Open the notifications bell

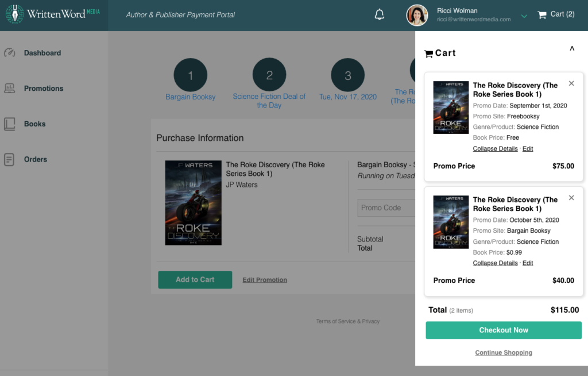tap(380, 14)
